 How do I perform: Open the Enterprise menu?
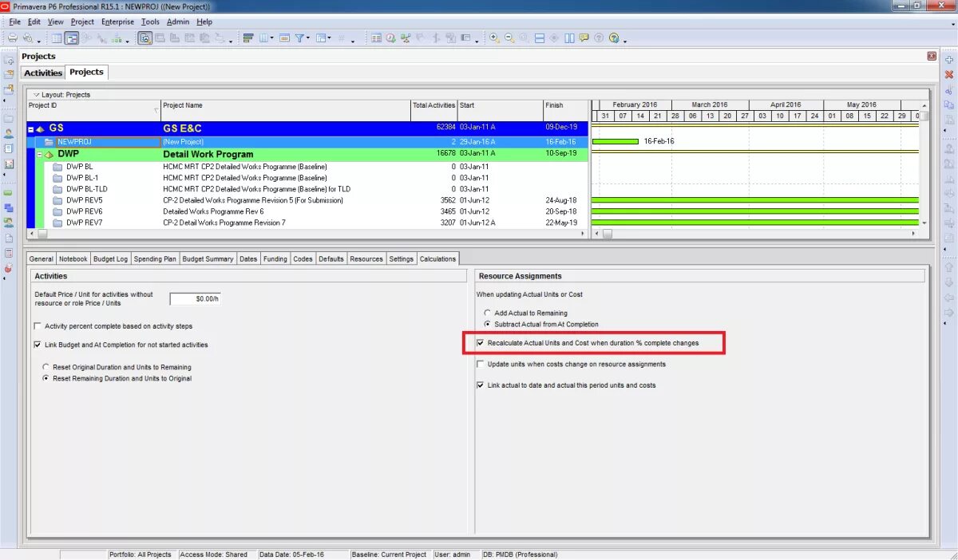click(117, 22)
